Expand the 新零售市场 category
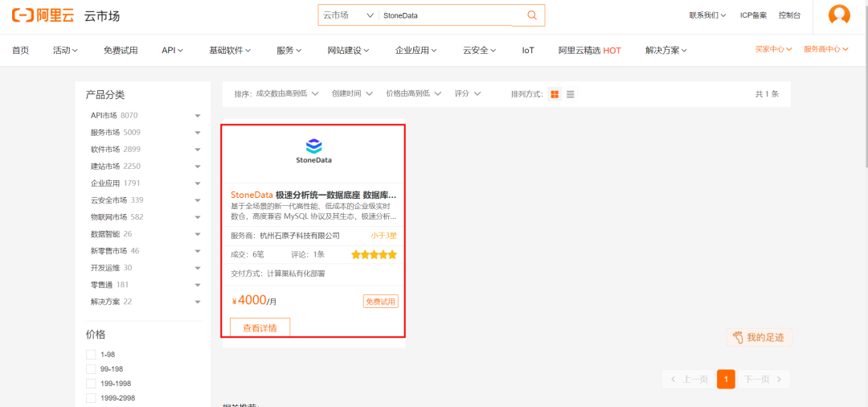868x407 pixels. (198, 251)
